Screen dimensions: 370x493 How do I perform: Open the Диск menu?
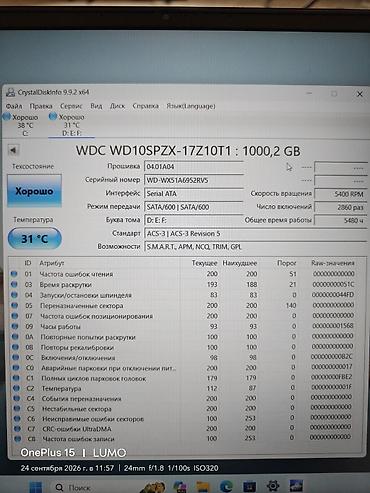(117, 106)
